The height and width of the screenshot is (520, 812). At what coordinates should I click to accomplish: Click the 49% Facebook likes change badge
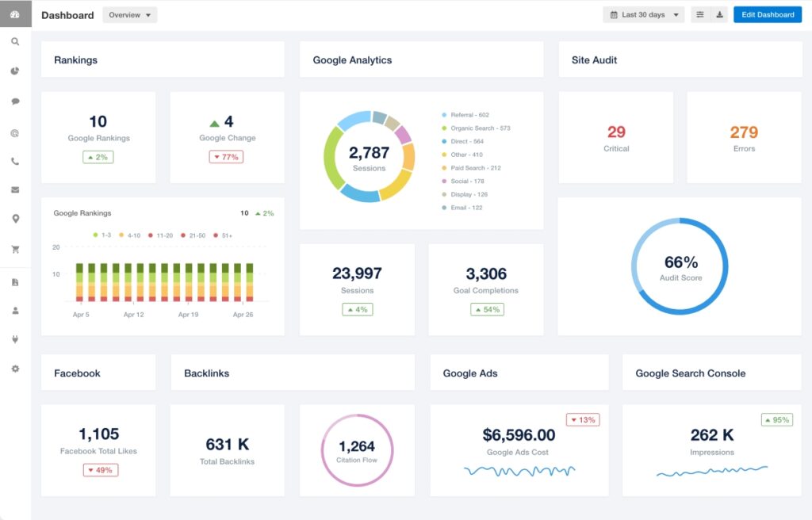click(101, 470)
